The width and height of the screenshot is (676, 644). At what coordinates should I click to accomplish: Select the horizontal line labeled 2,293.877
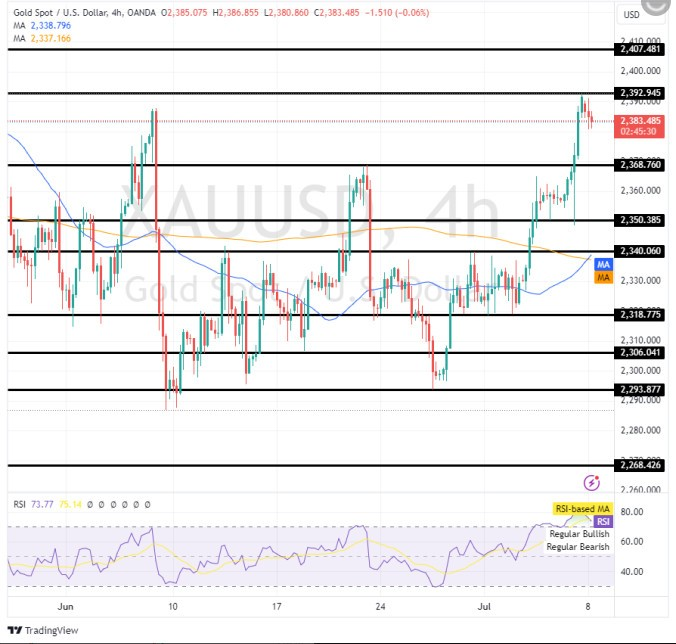pos(300,390)
